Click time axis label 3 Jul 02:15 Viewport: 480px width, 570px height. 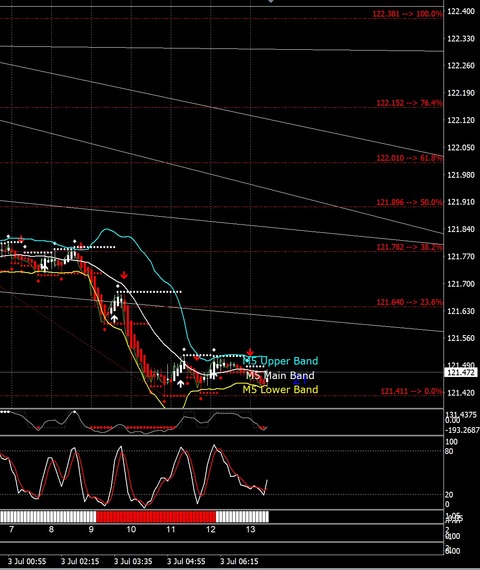pos(80,562)
